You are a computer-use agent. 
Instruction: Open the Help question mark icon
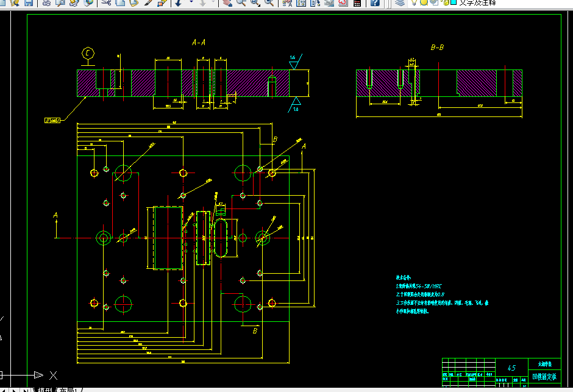(375, 2)
